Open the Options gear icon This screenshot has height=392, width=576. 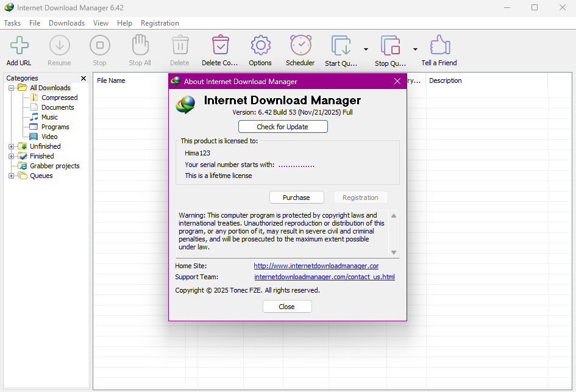(x=260, y=46)
